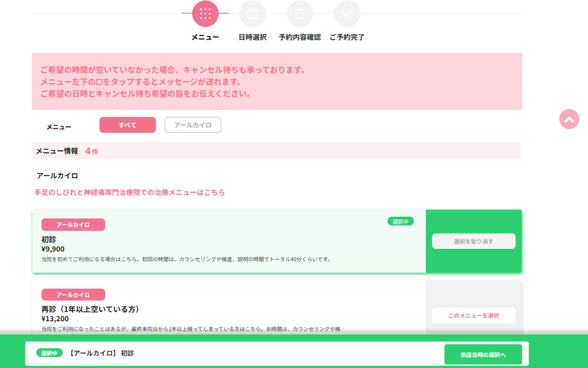Click the 予約内容確認 step label

pyautogui.click(x=300, y=37)
